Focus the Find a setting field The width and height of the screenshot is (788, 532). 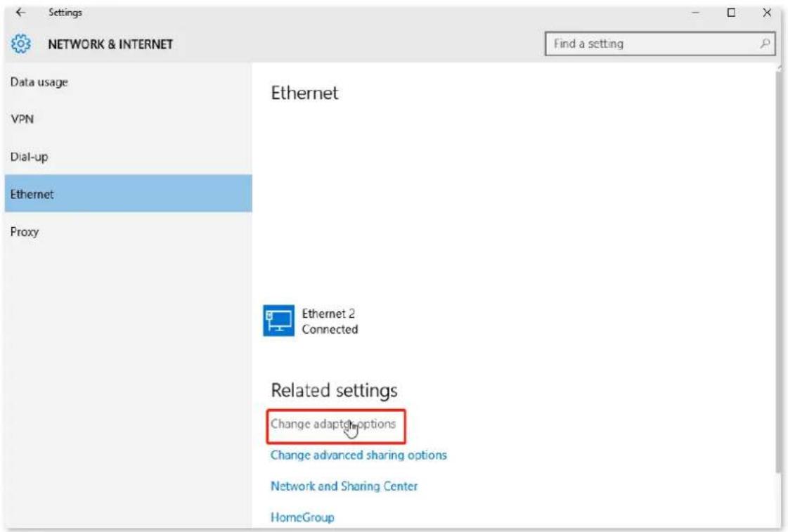pyautogui.click(x=659, y=44)
